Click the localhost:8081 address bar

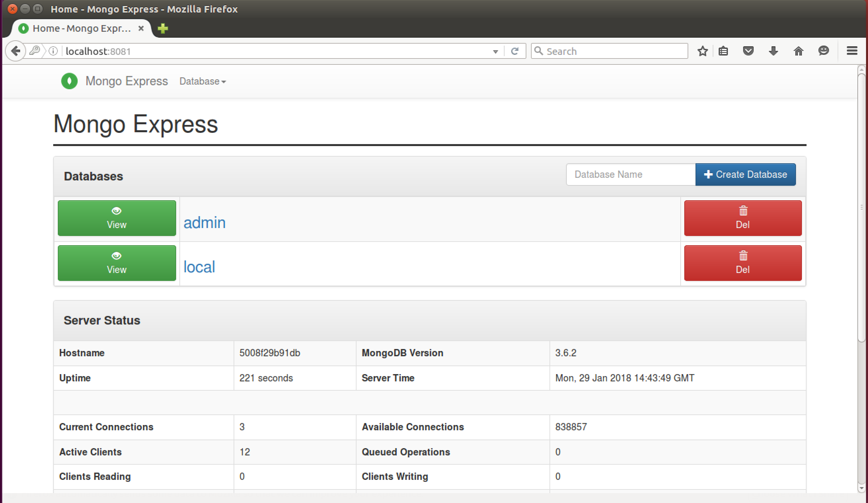click(276, 51)
